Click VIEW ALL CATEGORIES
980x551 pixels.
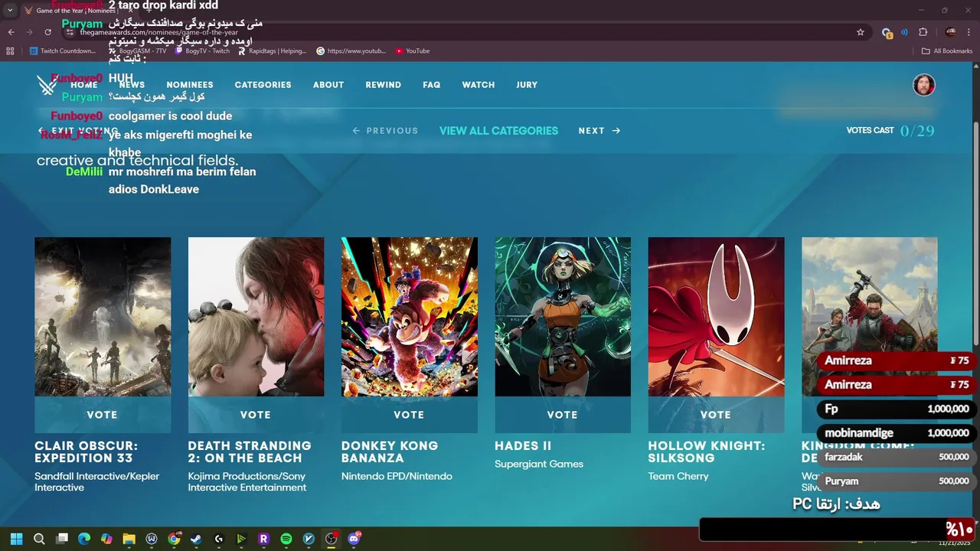498,131
